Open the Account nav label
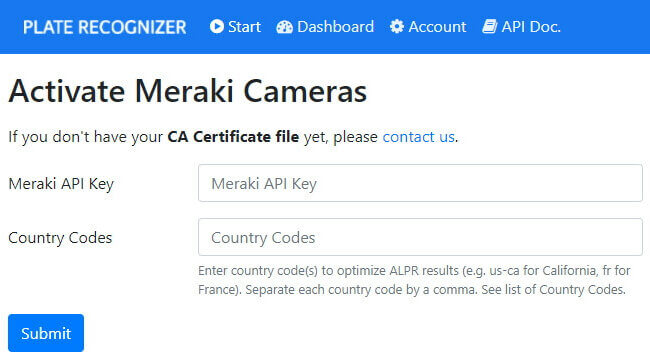 click(x=437, y=27)
